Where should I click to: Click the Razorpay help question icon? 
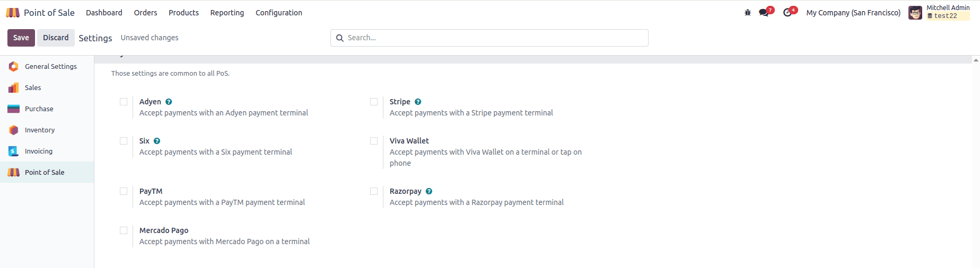(429, 191)
